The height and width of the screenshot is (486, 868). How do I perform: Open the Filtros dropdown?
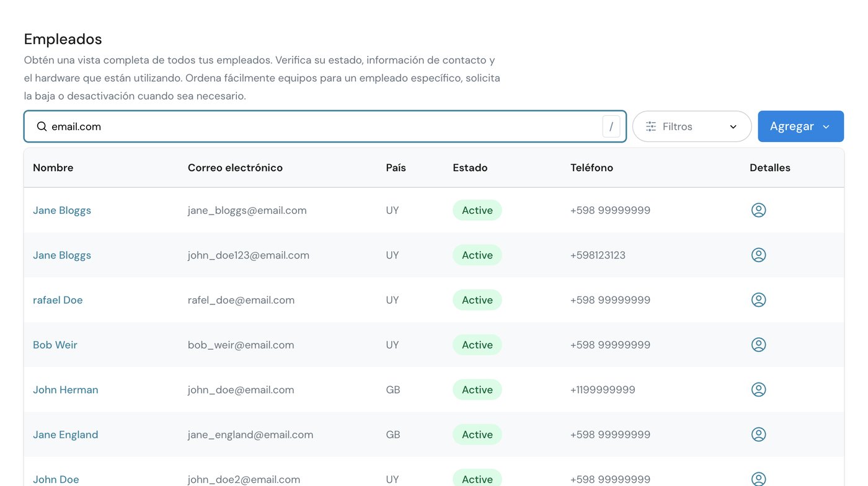click(692, 126)
